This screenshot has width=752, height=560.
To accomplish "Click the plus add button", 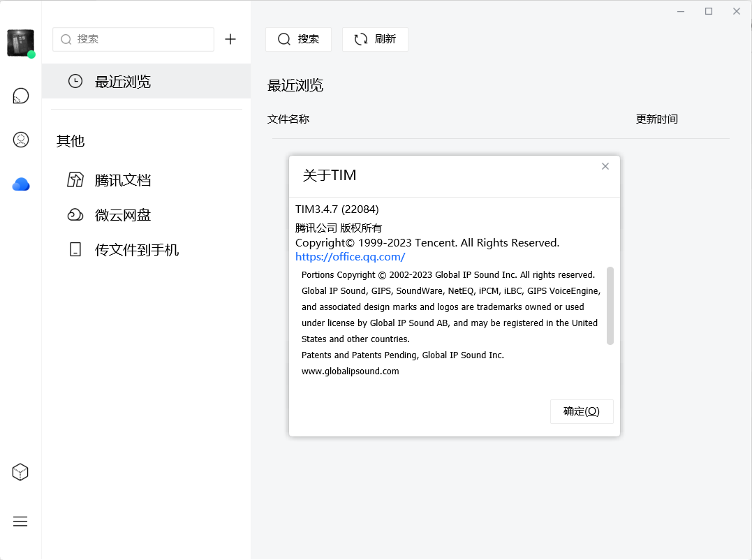I will [230, 39].
